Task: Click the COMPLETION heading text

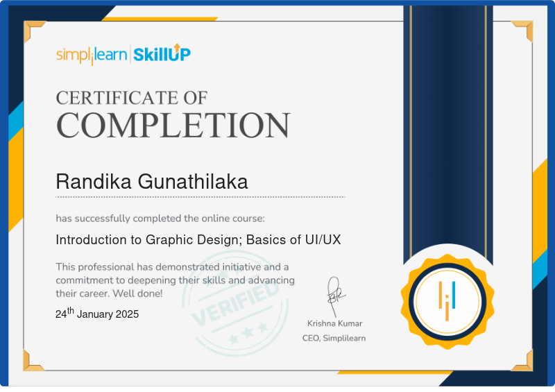Action: 173,125
